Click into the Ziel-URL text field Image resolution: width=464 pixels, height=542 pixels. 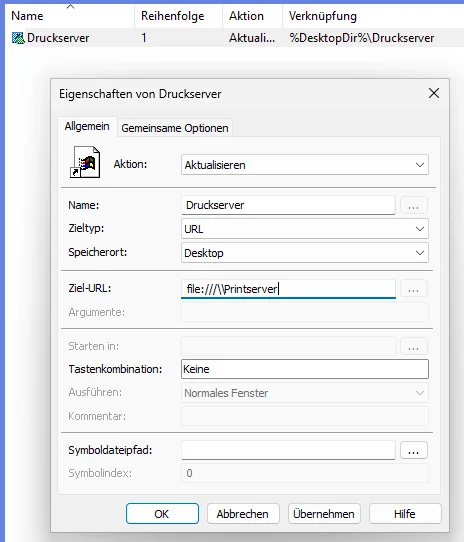pos(288,289)
